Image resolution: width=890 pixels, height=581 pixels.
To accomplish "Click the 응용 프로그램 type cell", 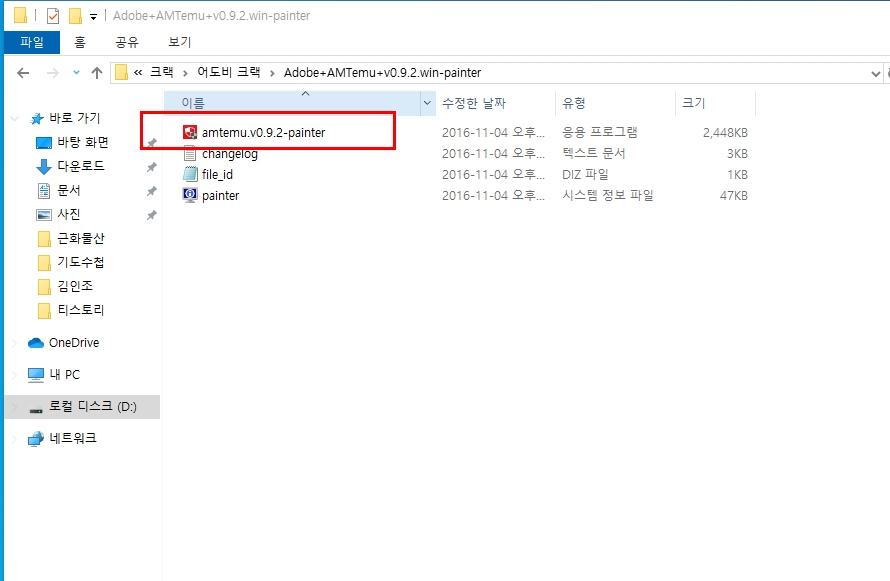I will 600,132.
